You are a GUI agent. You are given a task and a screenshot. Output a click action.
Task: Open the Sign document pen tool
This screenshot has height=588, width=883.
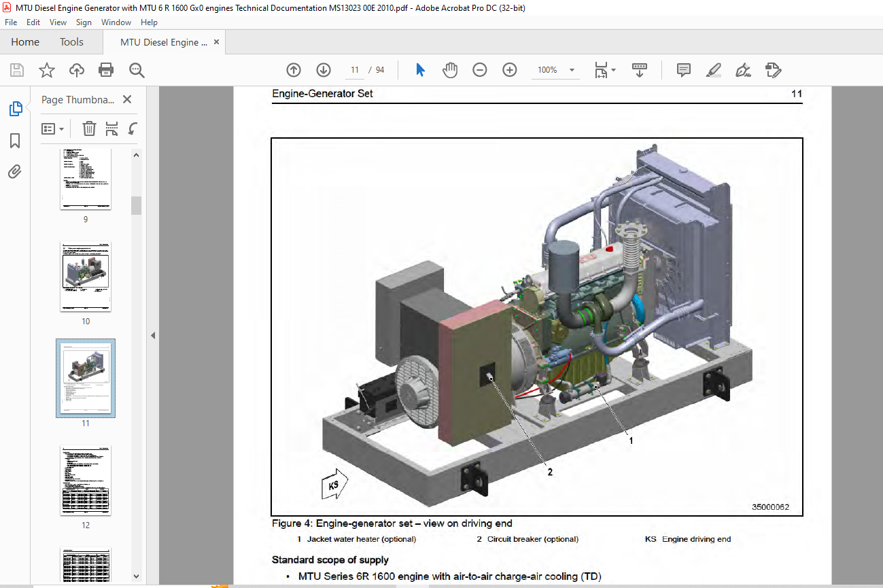(x=743, y=70)
